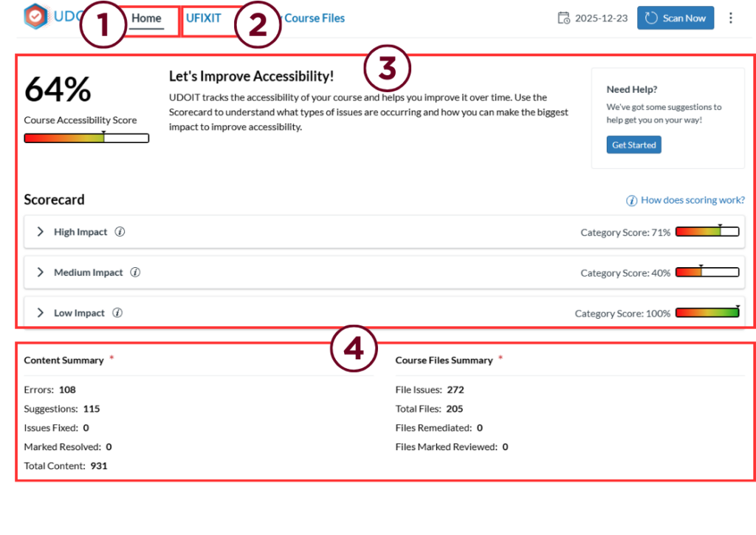The width and height of the screenshot is (756, 535).
Task: Click the UDOIT shield logo icon
Action: (35, 15)
